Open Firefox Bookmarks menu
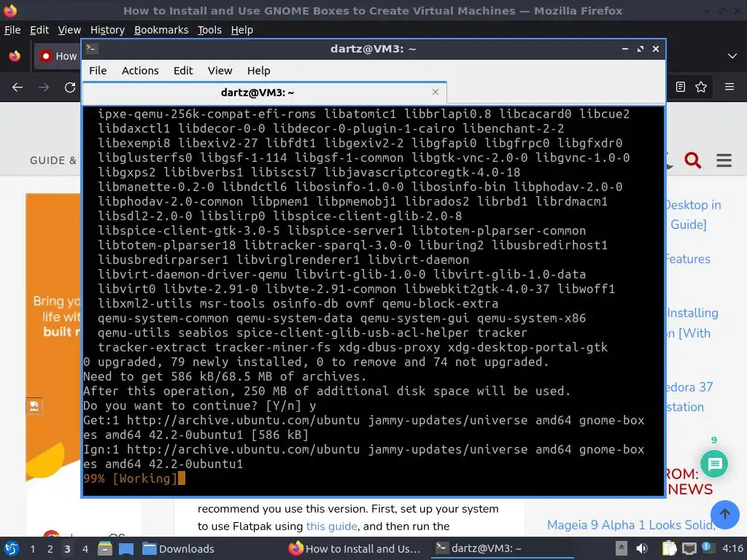747x560 pixels. pyautogui.click(x=161, y=30)
